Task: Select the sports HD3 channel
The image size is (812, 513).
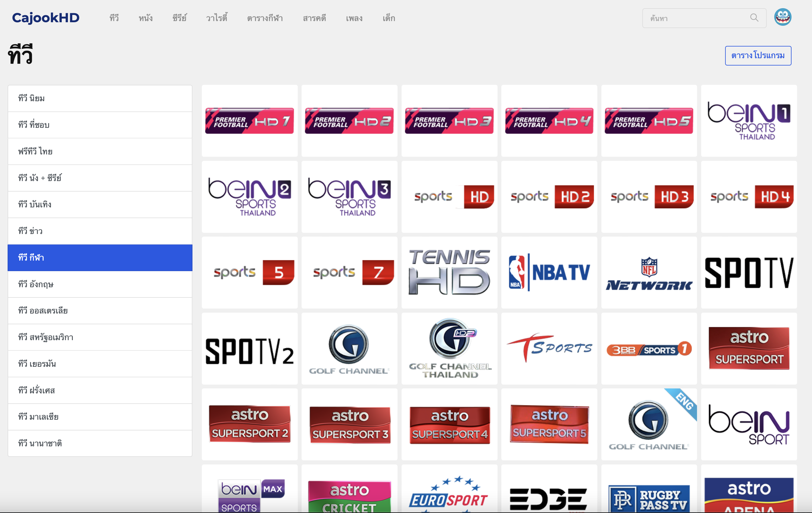Action: coord(649,197)
